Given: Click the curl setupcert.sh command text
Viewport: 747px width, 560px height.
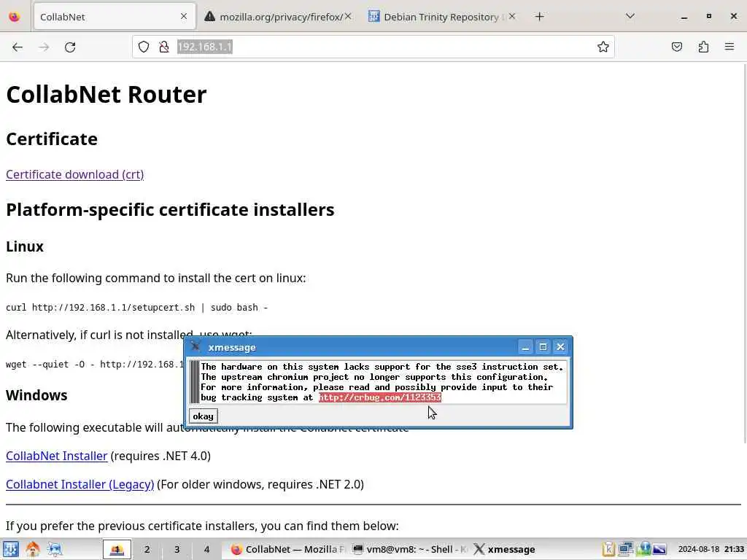Looking at the screenshot, I should click(136, 308).
